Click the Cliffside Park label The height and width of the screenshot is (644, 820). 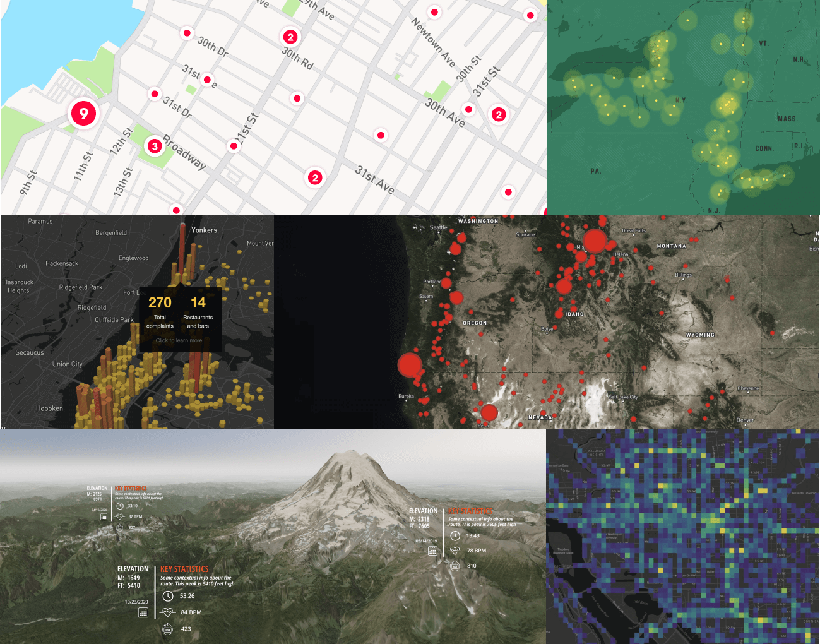[114, 320]
